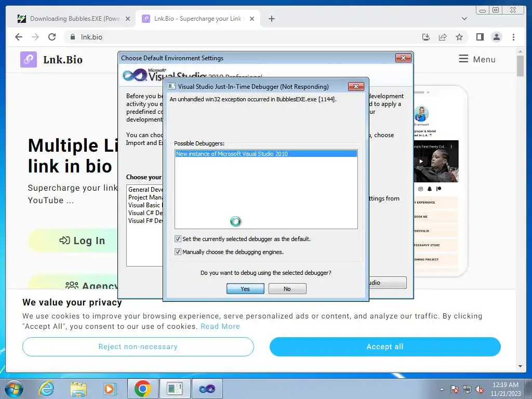Open the Lnk.Bio hamburger Menu
Screen dimensions: 532x399
[477, 59]
